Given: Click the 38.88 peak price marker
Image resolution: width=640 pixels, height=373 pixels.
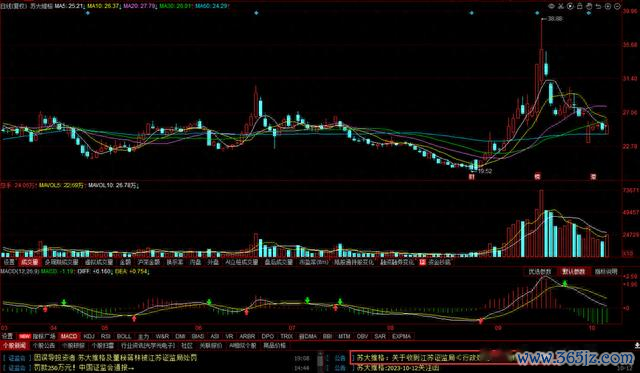Looking at the screenshot, I should point(555,19).
